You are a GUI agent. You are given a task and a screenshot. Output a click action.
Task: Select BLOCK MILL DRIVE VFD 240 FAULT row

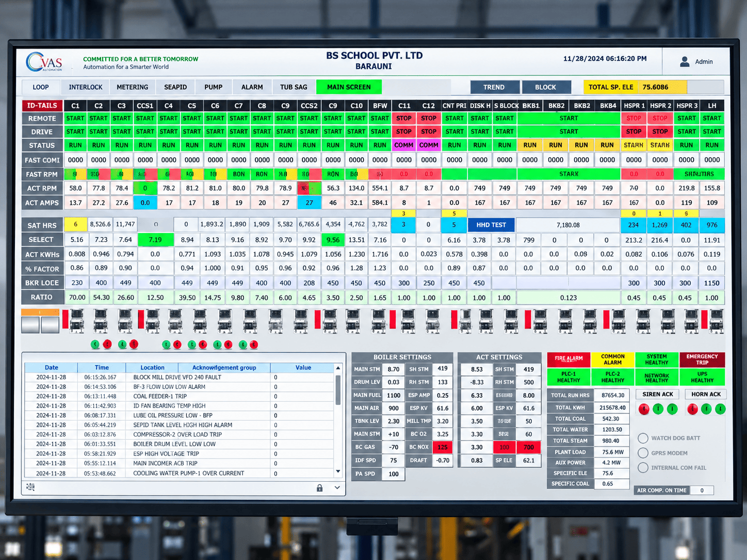179,377
